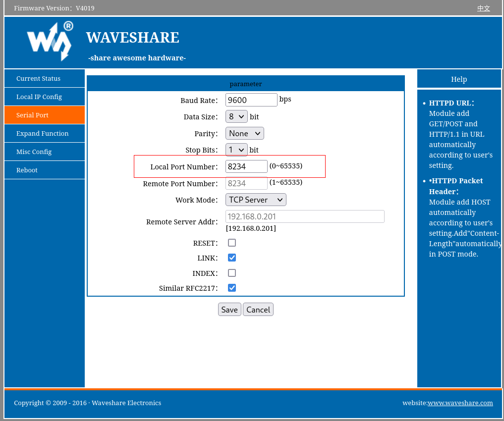Click the Firmware Version V4019 text

point(55,8)
